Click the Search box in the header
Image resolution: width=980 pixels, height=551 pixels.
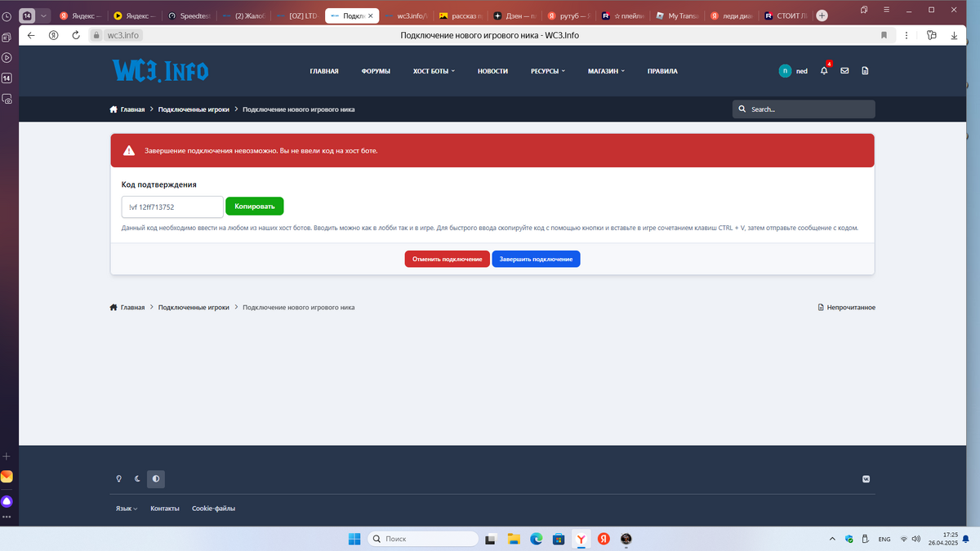tap(804, 109)
